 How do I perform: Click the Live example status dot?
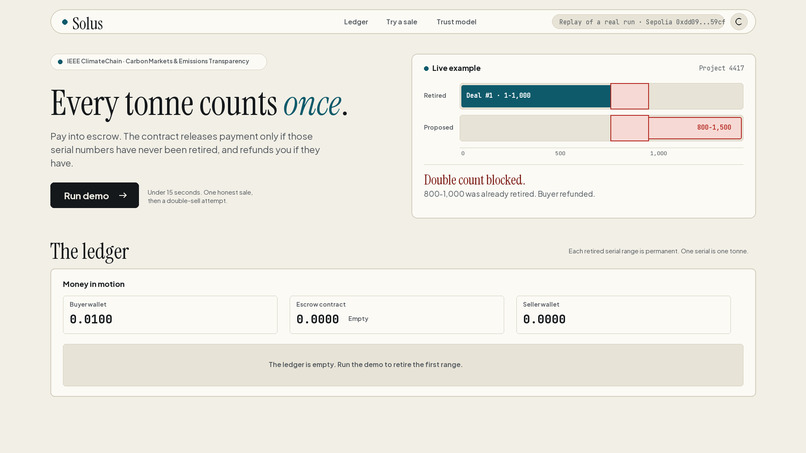(x=426, y=68)
